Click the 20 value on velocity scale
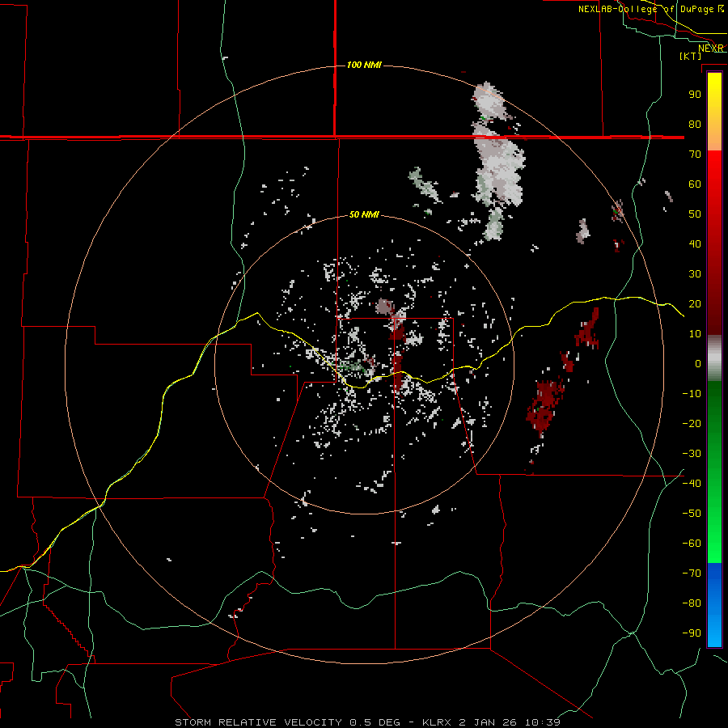The image size is (728, 728). (x=695, y=303)
